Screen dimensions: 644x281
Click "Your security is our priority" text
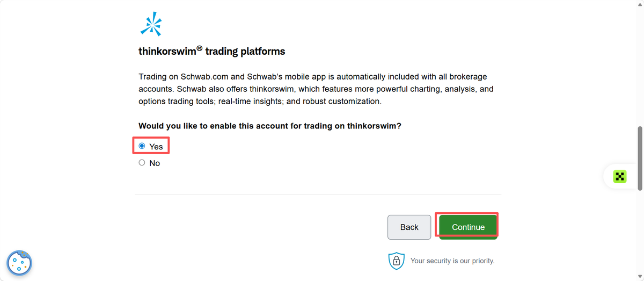[x=452, y=261]
